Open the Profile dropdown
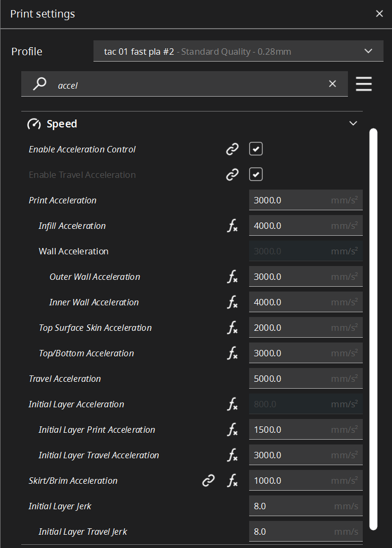This screenshot has width=392, height=548. (238, 52)
